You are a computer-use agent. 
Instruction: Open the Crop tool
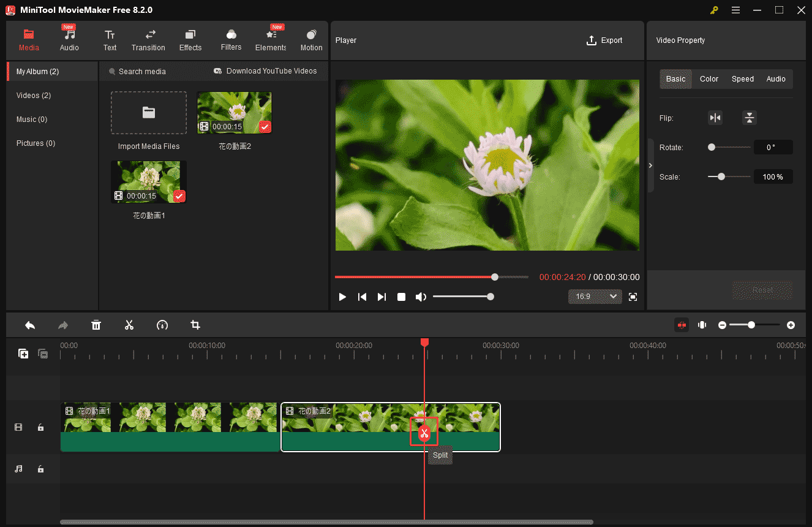tap(195, 325)
